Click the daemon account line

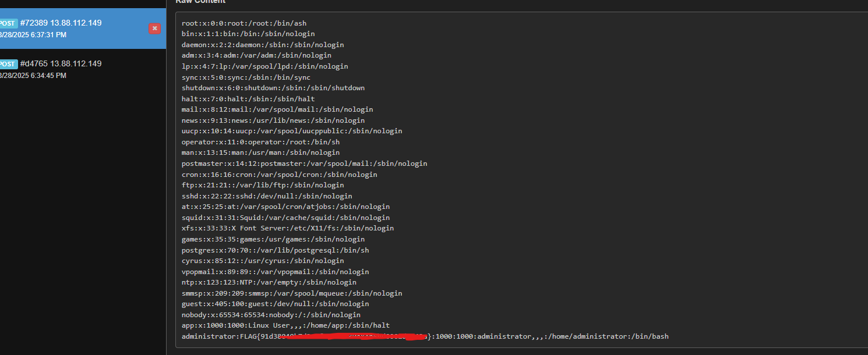point(262,45)
